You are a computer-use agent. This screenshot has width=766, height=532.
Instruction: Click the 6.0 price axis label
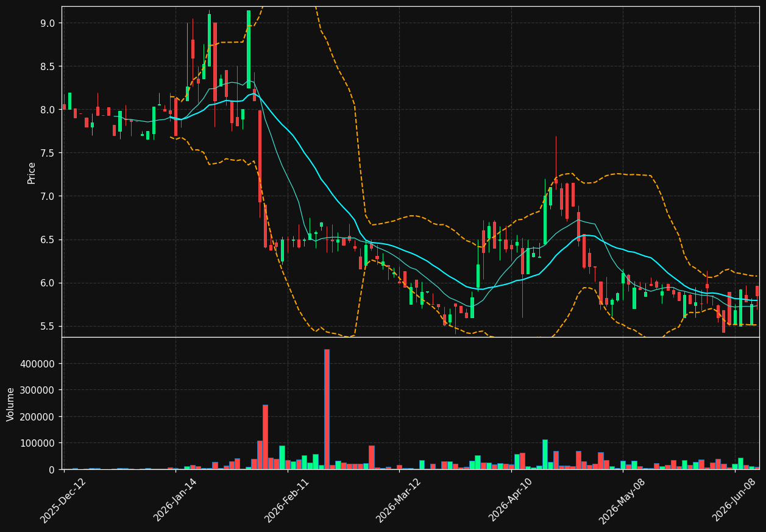pos(48,283)
